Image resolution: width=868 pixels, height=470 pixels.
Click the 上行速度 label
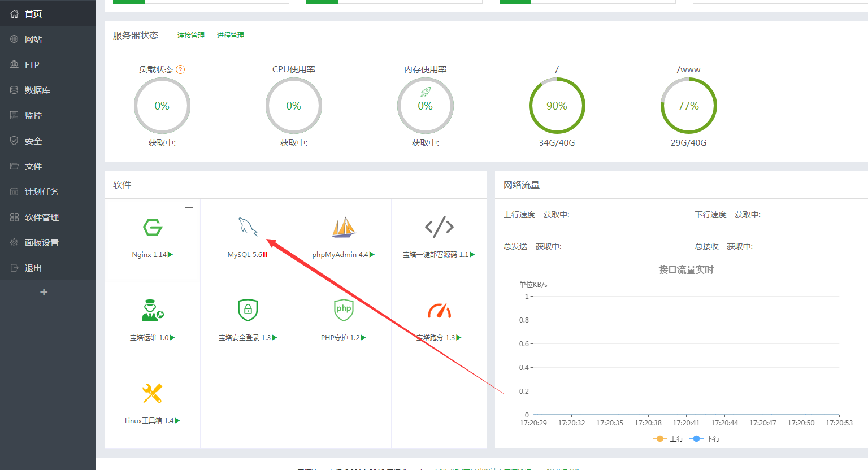(519, 215)
